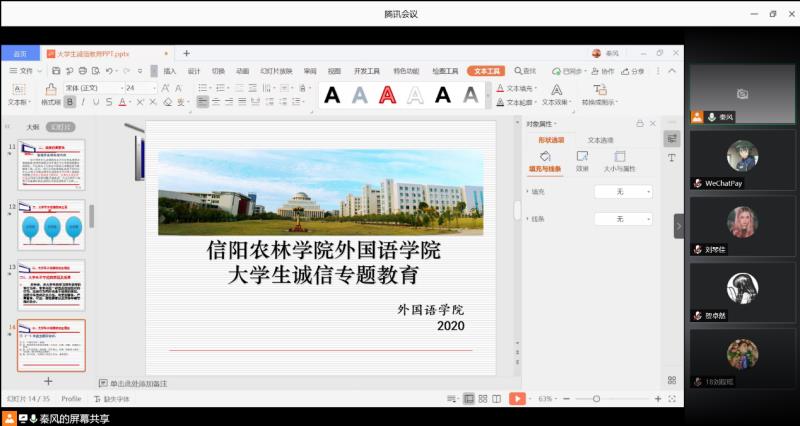Image resolution: width=800 pixels, height=426 pixels.
Task: Click the Save icon in quick toolbar
Action: (x=55, y=71)
